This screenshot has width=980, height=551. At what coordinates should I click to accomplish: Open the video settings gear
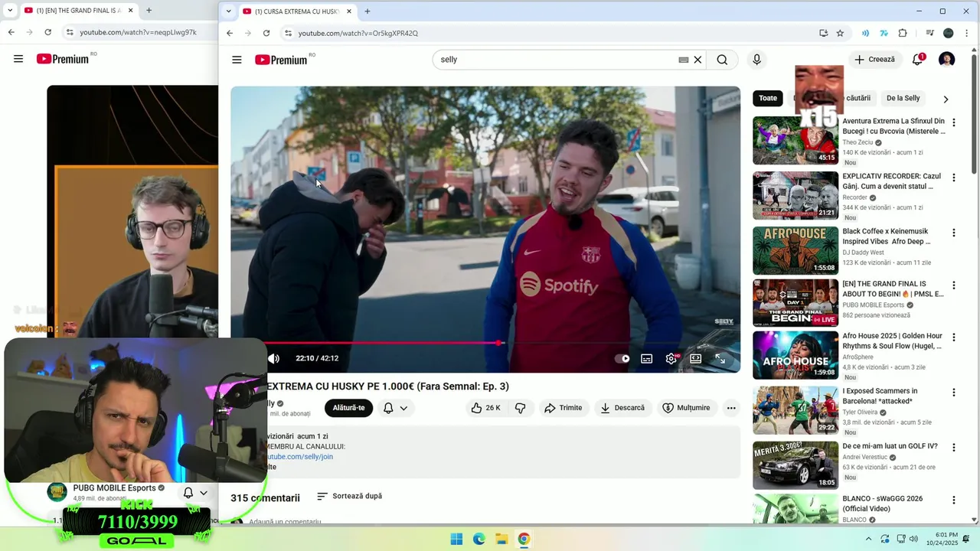(671, 358)
